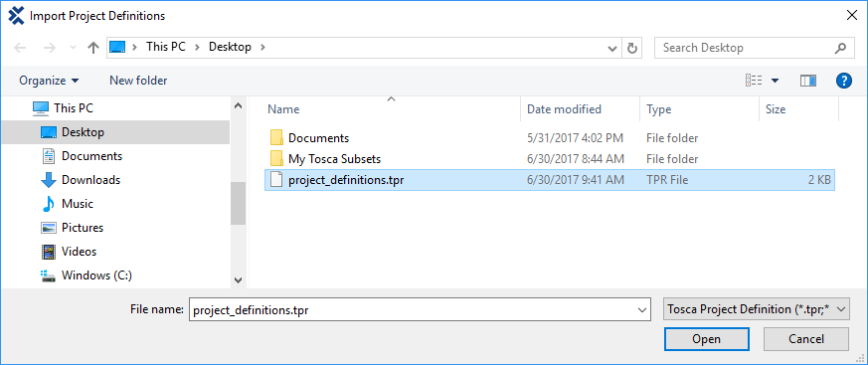
Task: Select the My Tosca Subsets folder
Action: pos(334,159)
